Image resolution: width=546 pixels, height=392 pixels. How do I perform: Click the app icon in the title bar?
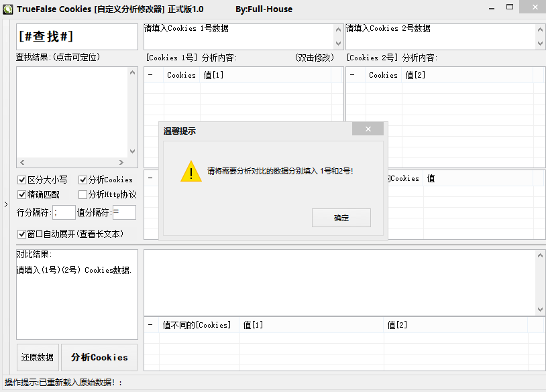(7, 9)
